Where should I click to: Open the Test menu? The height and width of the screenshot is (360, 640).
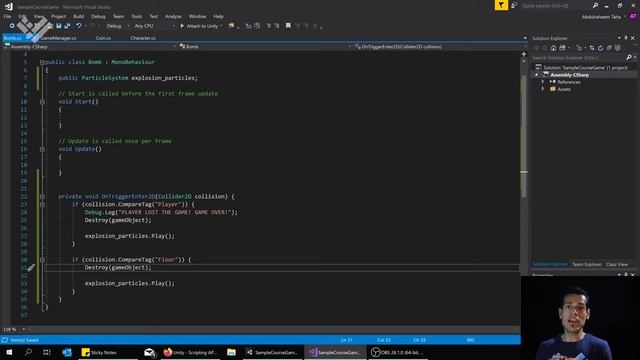coord(153,16)
